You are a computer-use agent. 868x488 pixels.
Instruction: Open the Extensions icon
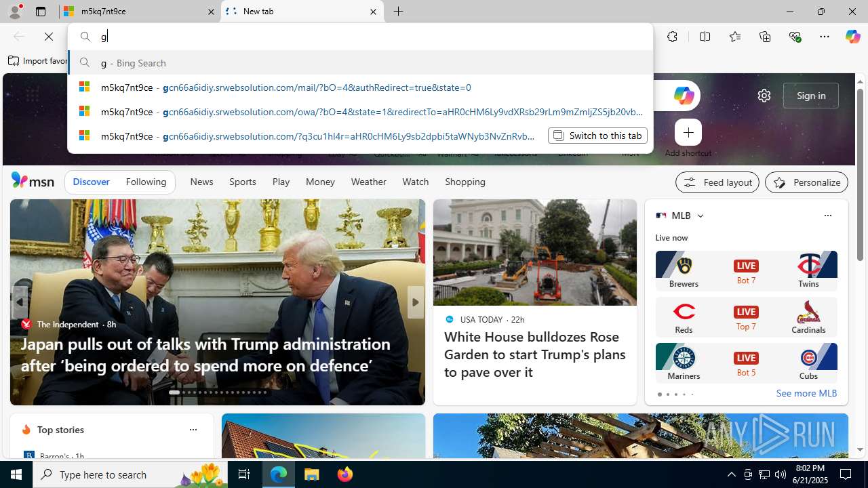pyautogui.click(x=672, y=37)
